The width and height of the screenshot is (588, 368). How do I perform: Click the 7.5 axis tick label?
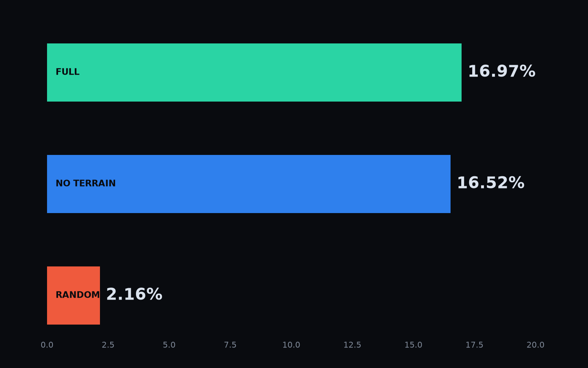coord(230,345)
